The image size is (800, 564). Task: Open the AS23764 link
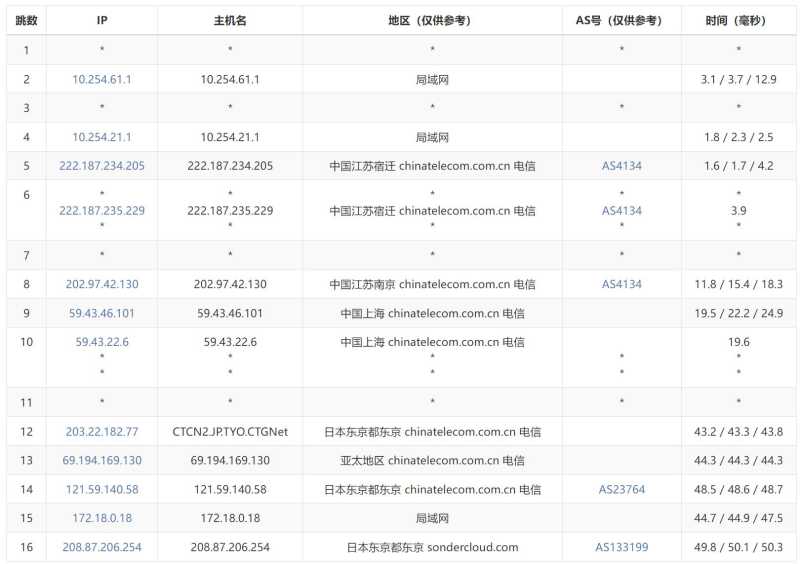tap(621, 490)
